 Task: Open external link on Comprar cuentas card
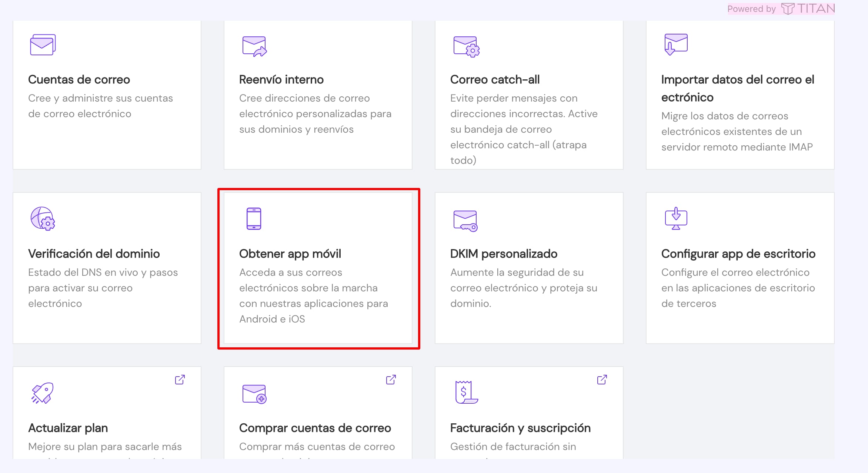(391, 380)
